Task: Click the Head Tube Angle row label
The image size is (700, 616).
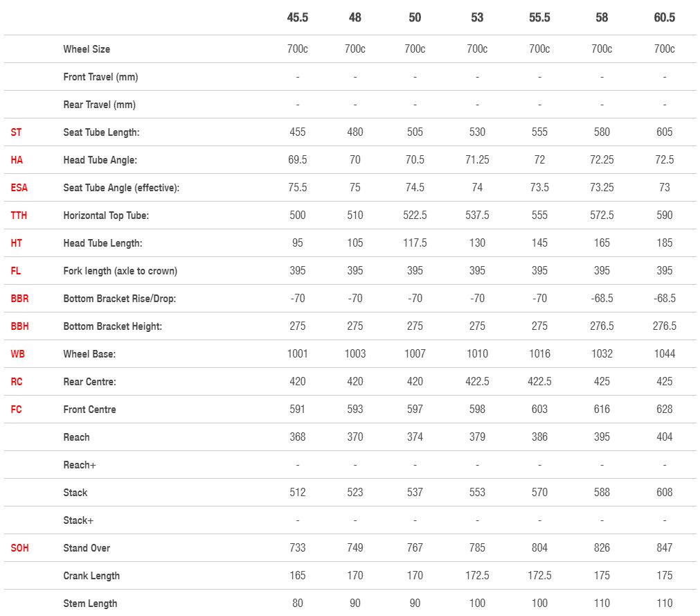Action: pos(100,160)
